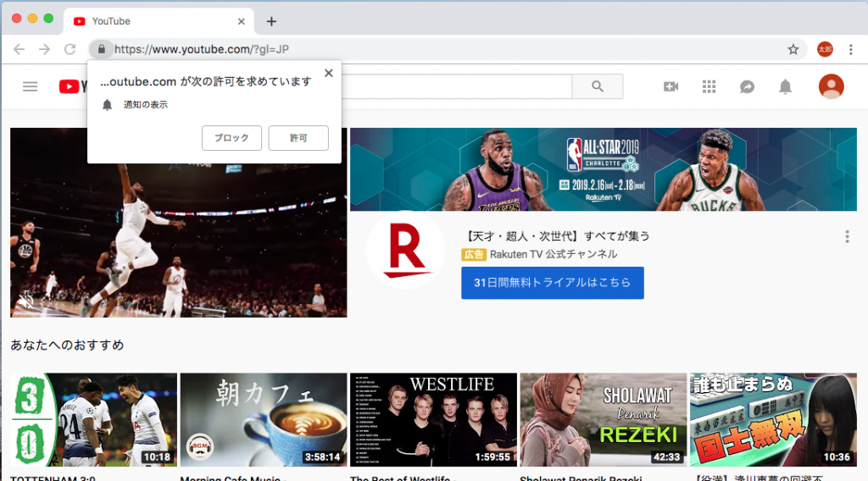Viewport: 868px width, 481px height.
Task: Dismiss the notification permission popup
Action: pyautogui.click(x=329, y=73)
